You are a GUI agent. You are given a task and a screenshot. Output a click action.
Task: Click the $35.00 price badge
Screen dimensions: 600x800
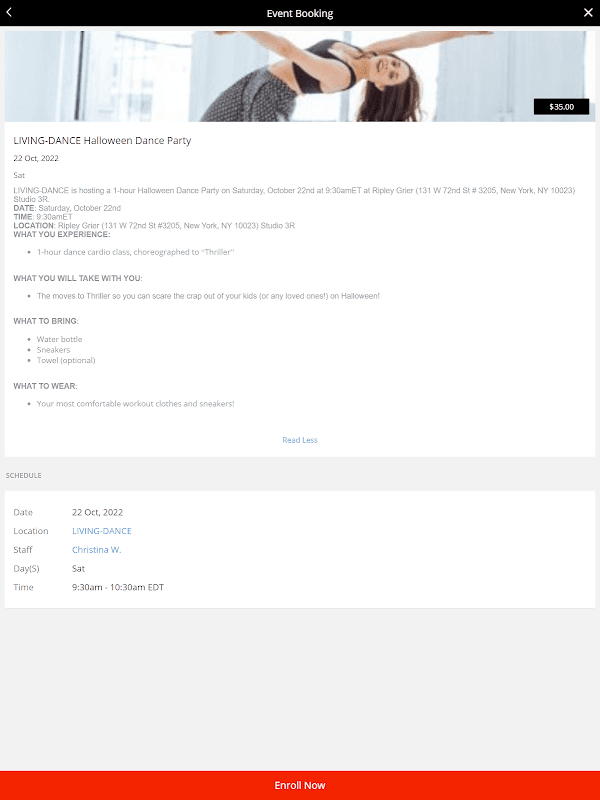tap(561, 107)
